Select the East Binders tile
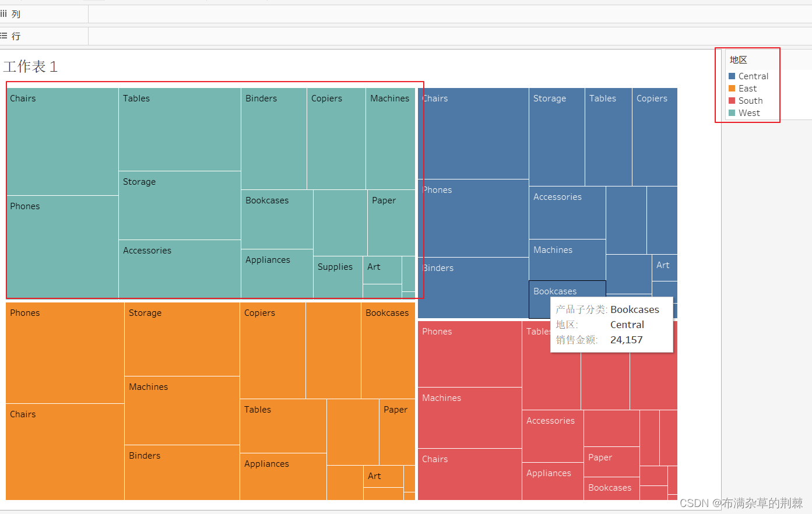Image resolution: width=812 pixels, height=514 pixels. click(x=182, y=473)
